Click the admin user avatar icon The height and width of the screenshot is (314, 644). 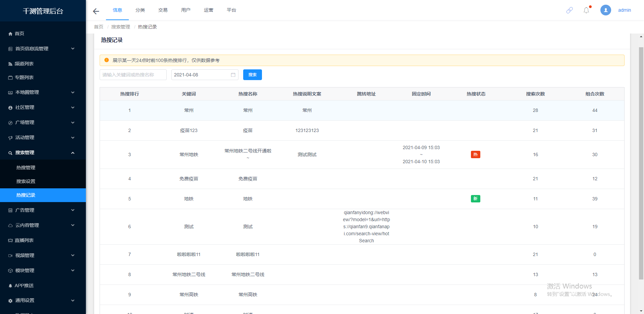(606, 10)
